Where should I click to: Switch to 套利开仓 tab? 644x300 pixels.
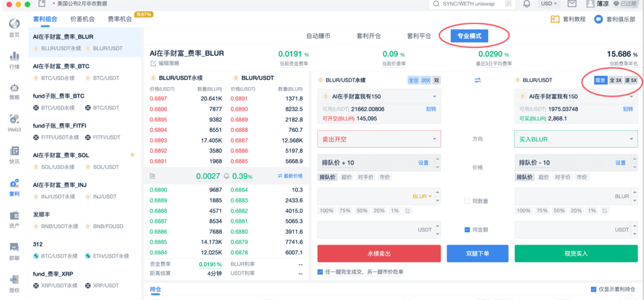(369, 36)
